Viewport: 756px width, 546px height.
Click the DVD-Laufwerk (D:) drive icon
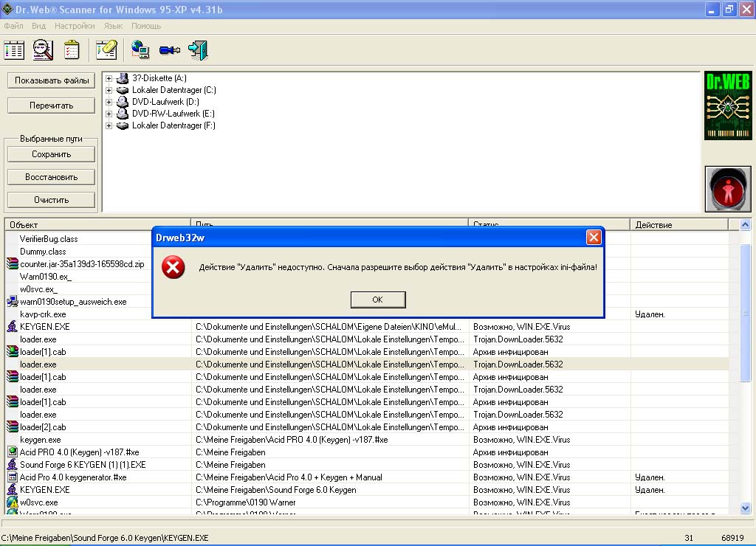(x=123, y=102)
